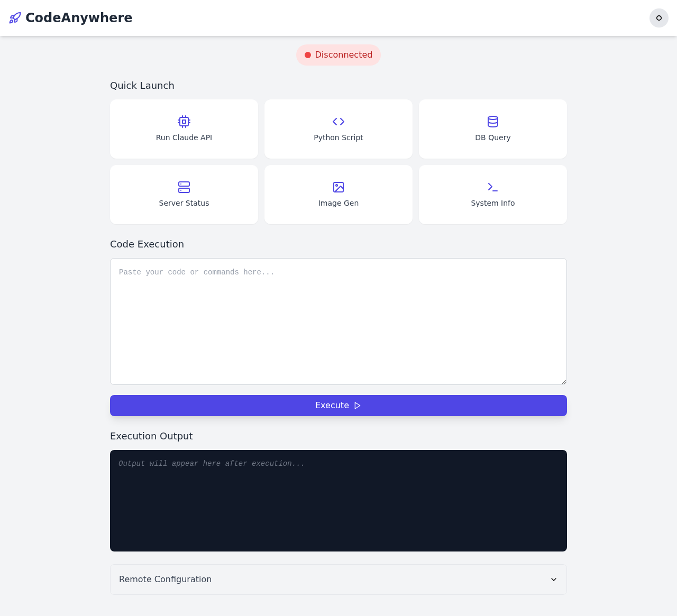Open the System Info quick launch card

pyautogui.click(x=492, y=194)
